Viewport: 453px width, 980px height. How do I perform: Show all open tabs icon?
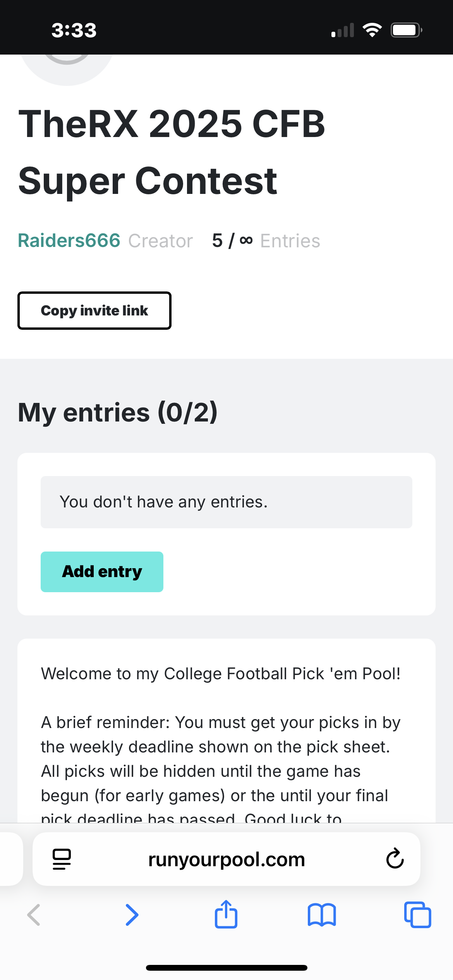[417, 915]
